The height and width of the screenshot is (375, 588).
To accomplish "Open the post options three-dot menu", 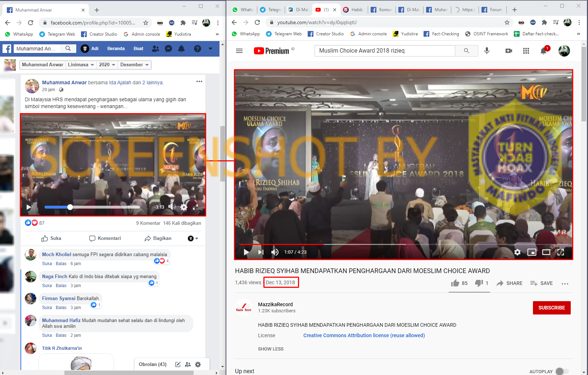I will 199,81.
